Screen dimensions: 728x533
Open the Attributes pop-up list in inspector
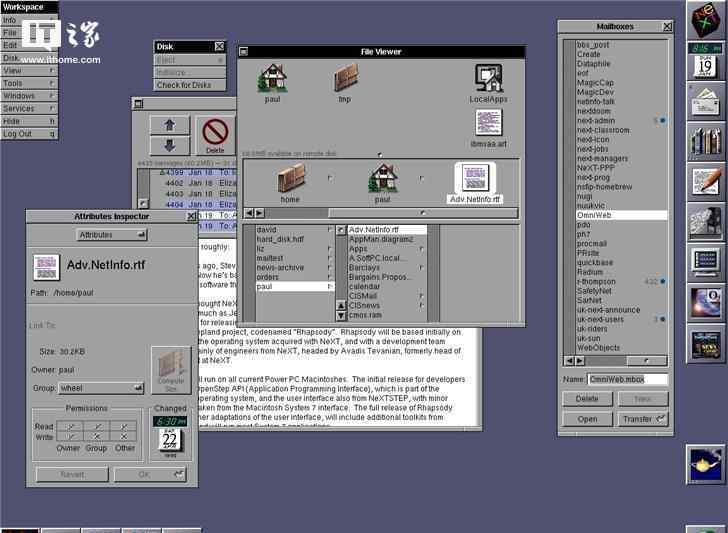coord(111,234)
